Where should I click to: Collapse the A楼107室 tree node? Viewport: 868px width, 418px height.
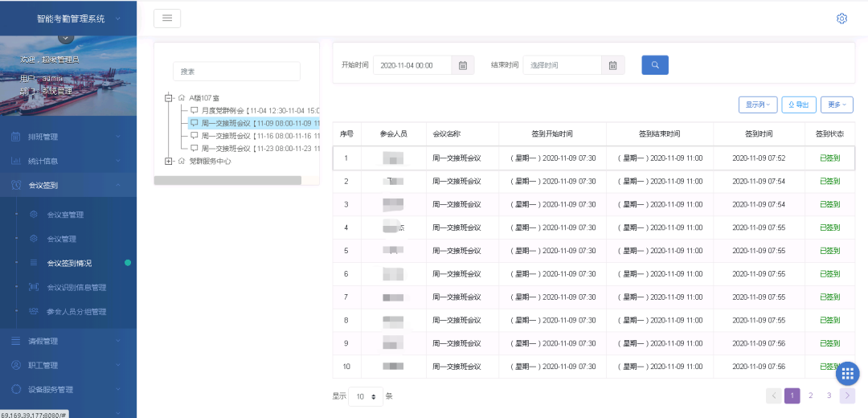[169, 97]
